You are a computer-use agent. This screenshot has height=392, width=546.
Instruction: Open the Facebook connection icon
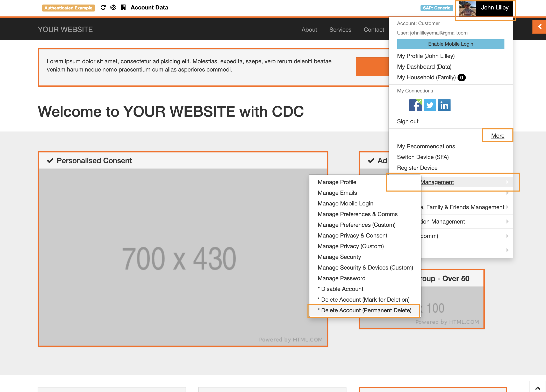click(415, 105)
